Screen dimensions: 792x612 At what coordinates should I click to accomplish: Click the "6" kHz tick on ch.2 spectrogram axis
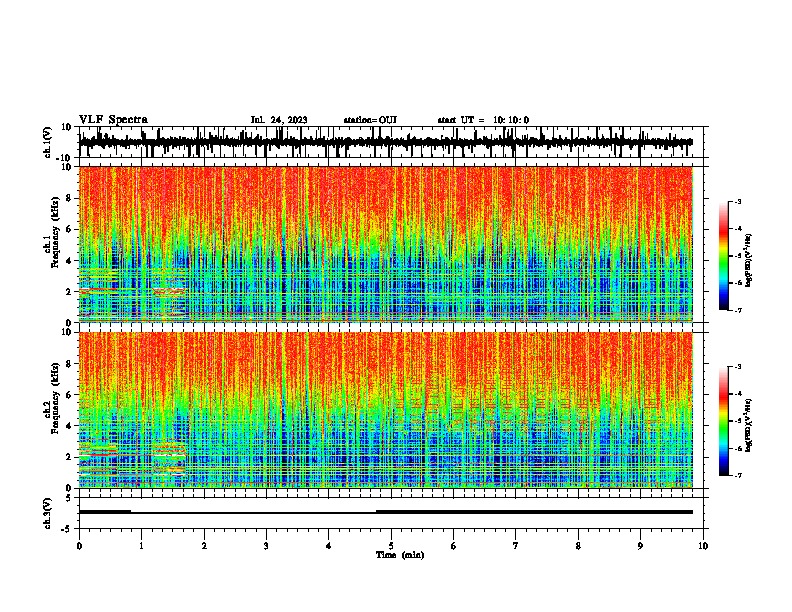[69, 395]
